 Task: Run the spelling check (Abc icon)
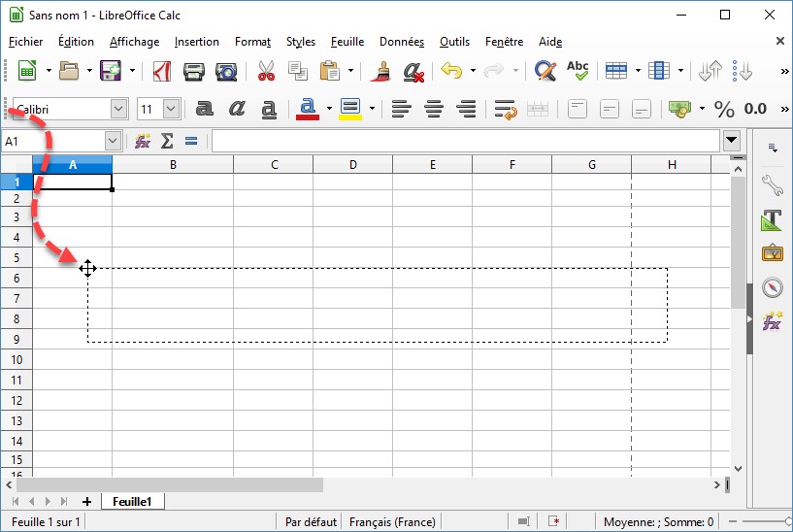[578, 71]
